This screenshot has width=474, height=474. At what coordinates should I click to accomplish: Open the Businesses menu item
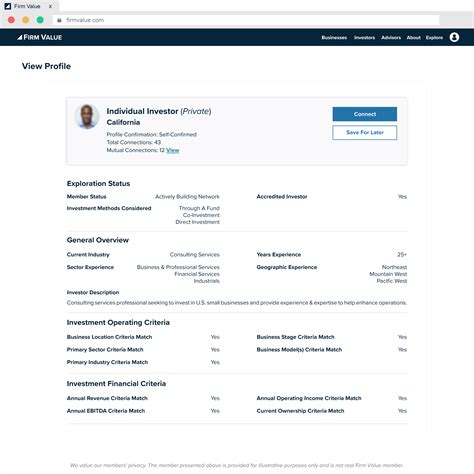[334, 38]
